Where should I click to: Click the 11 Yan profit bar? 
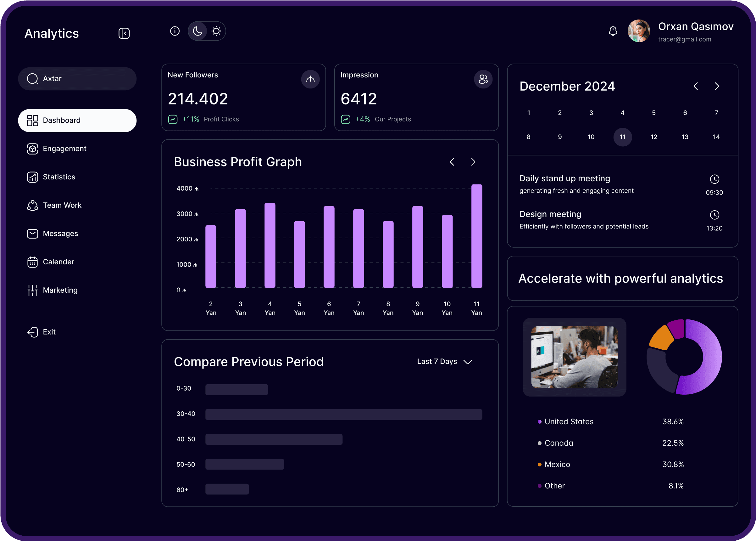point(477,236)
